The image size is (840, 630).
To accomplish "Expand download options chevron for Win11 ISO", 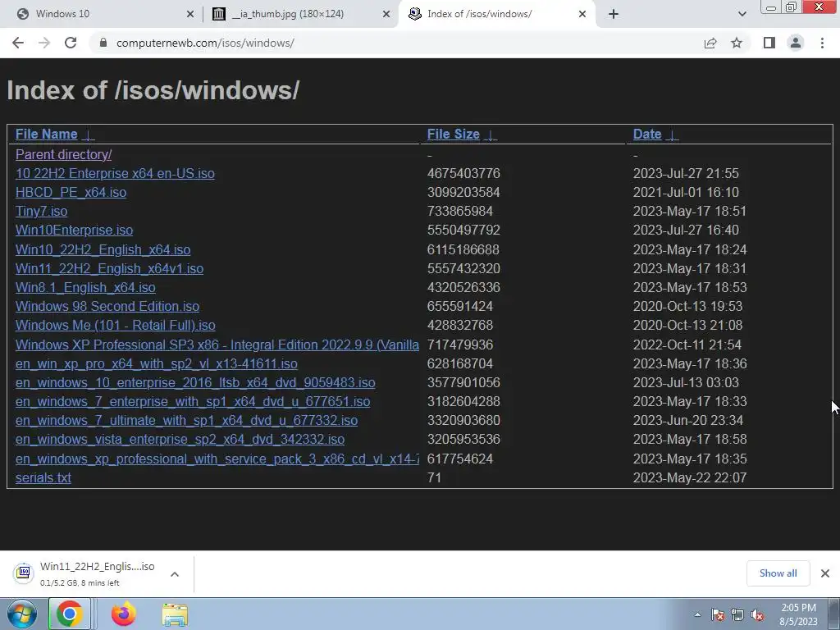I will pyautogui.click(x=175, y=573).
